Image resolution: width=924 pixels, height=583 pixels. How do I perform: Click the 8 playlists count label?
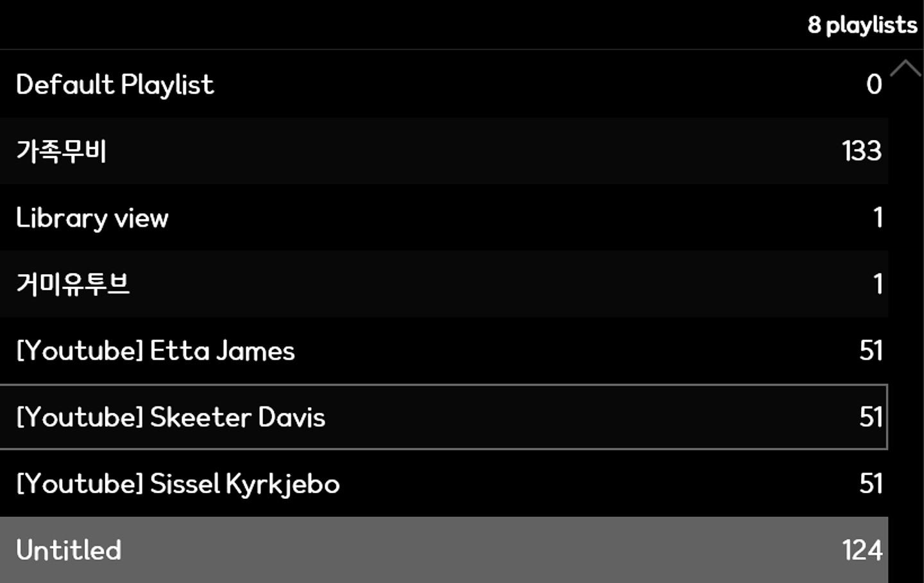(862, 25)
